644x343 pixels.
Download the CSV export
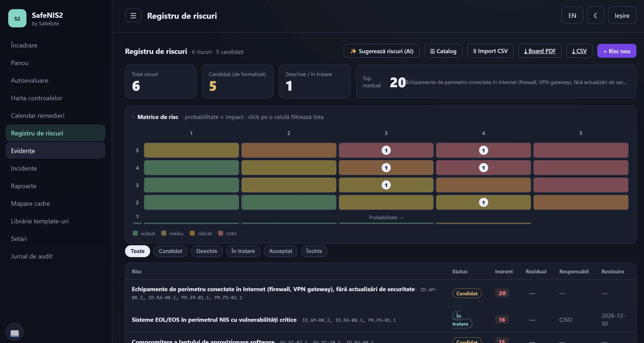tap(579, 51)
